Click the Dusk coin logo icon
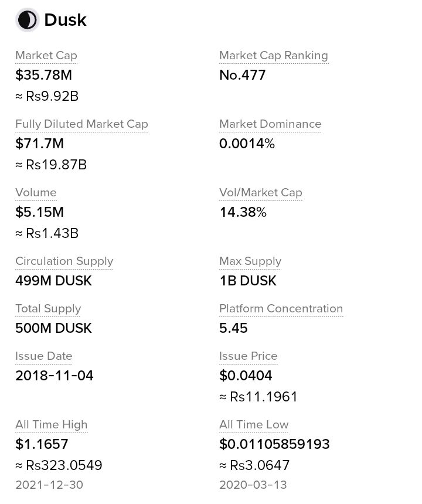This screenshot has height=504, width=422. (28, 20)
